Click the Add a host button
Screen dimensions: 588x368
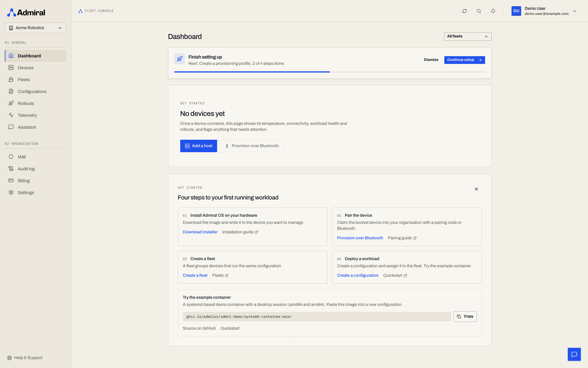point(199,146)
